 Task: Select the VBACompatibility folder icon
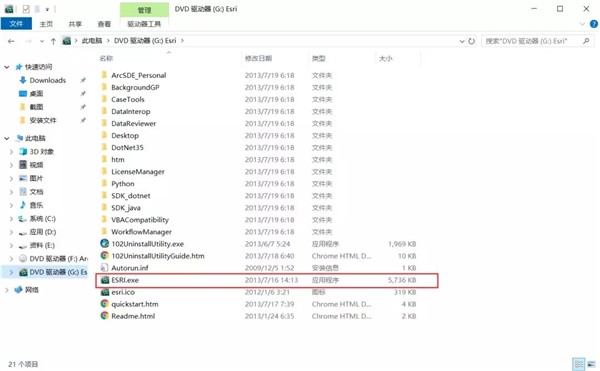104,220
